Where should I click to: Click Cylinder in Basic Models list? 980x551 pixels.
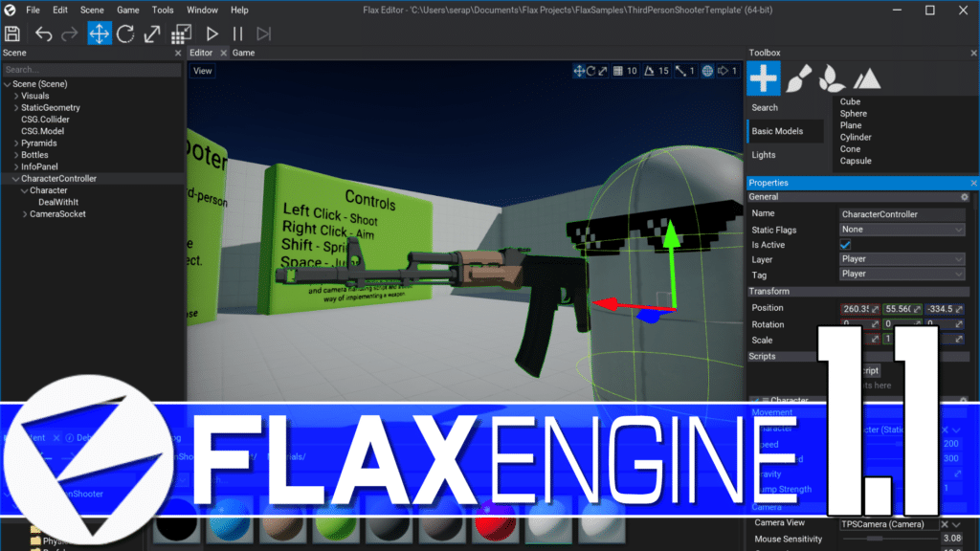tap(856, 138)
